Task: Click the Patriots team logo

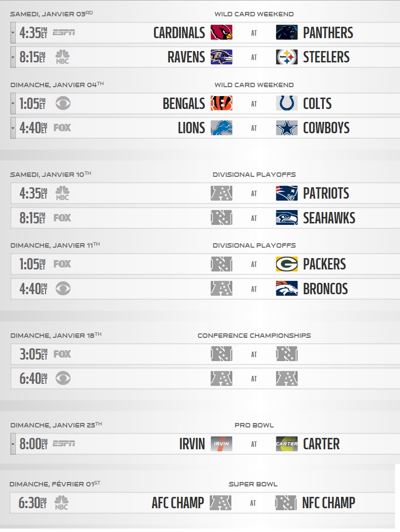Action: [287, 193]
